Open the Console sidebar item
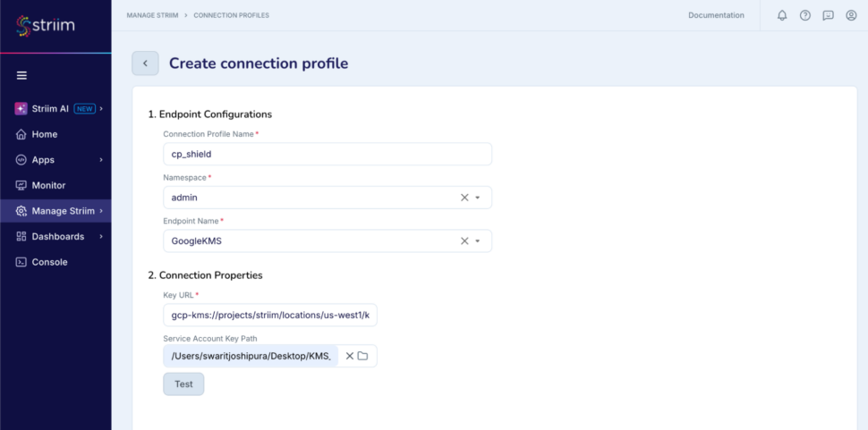This screenshot has height=430, width=868. [49, 262]
